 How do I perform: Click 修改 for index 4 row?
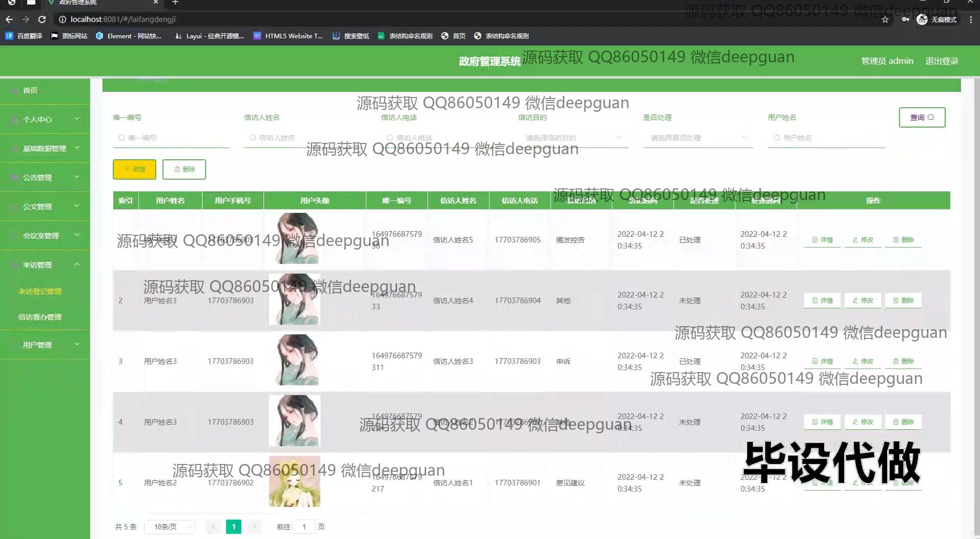pos(863,422)
